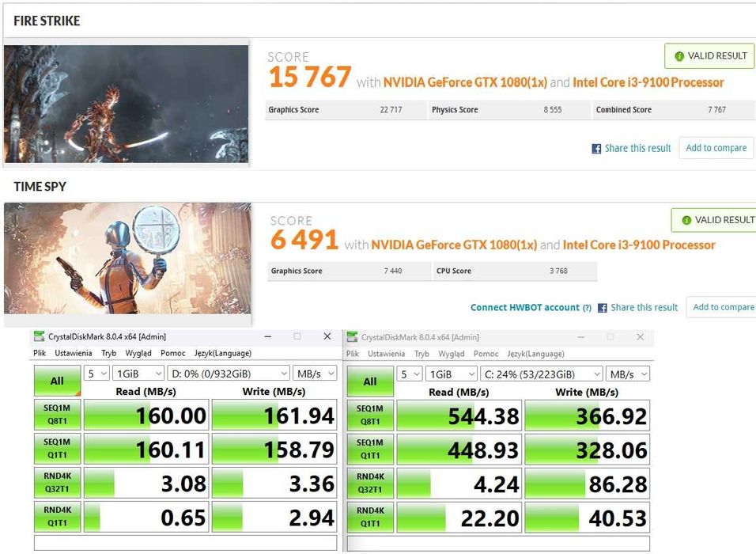Run All tests on the D: drive window

[58, 381]
